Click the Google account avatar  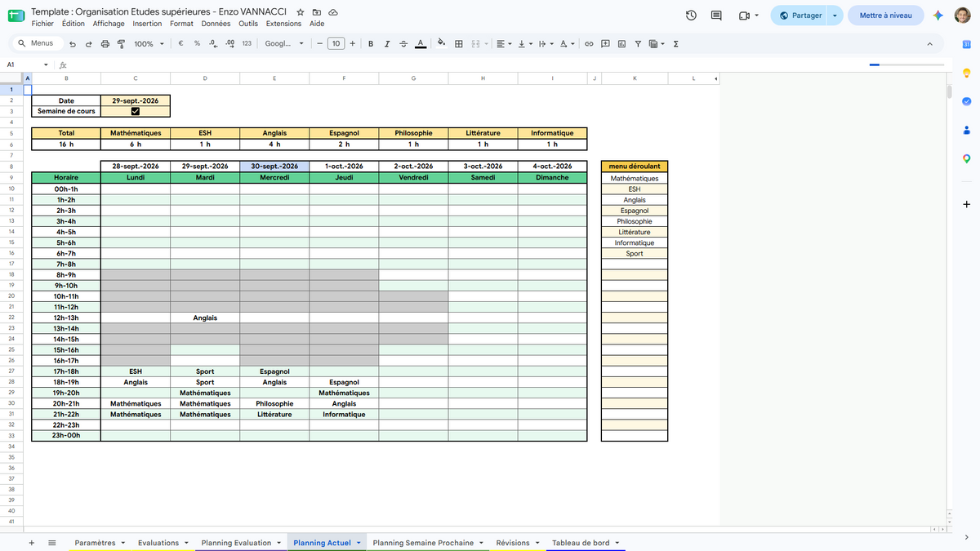(x=964, y=16)
